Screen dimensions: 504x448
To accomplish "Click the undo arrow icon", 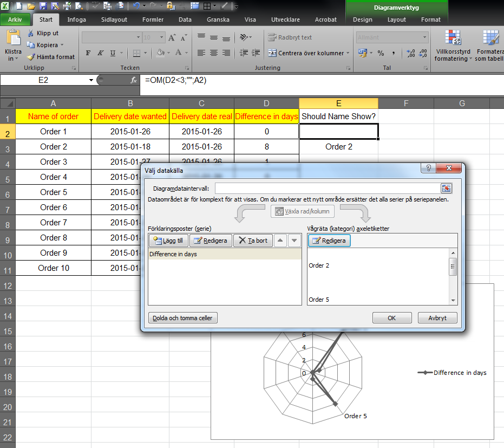I will [x=136, y=6].
